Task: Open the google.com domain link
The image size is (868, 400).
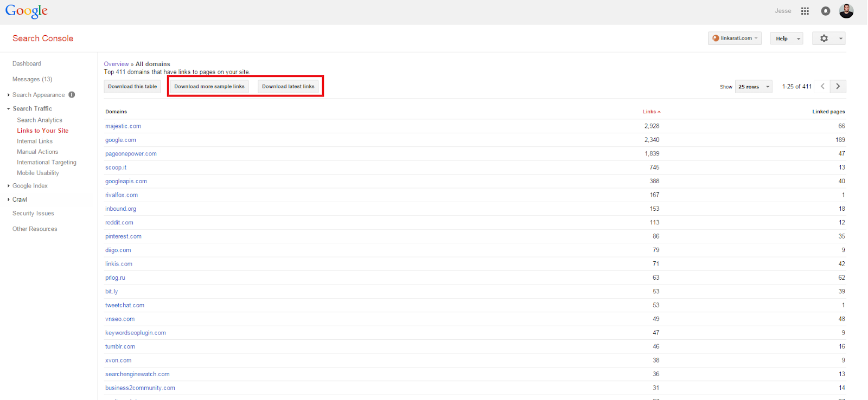Action: (x=120, y=140)
